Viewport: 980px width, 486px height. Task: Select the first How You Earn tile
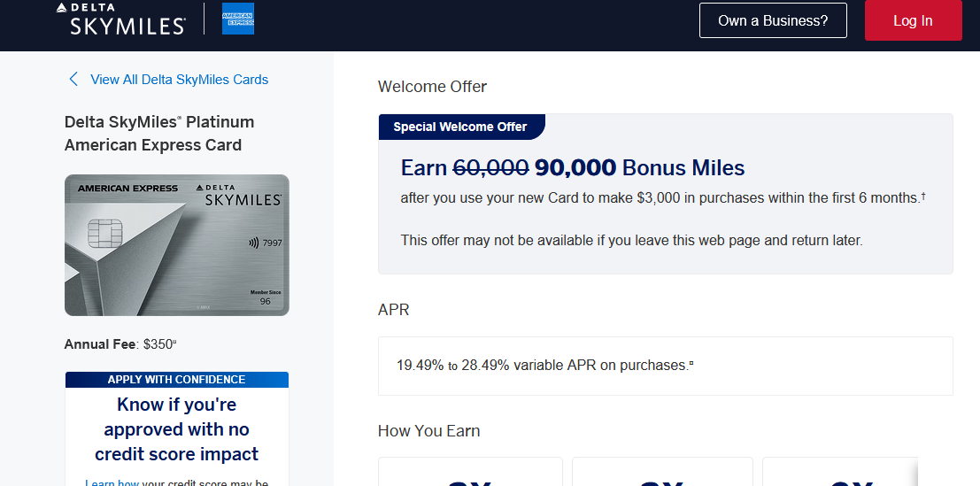[470, 472]
